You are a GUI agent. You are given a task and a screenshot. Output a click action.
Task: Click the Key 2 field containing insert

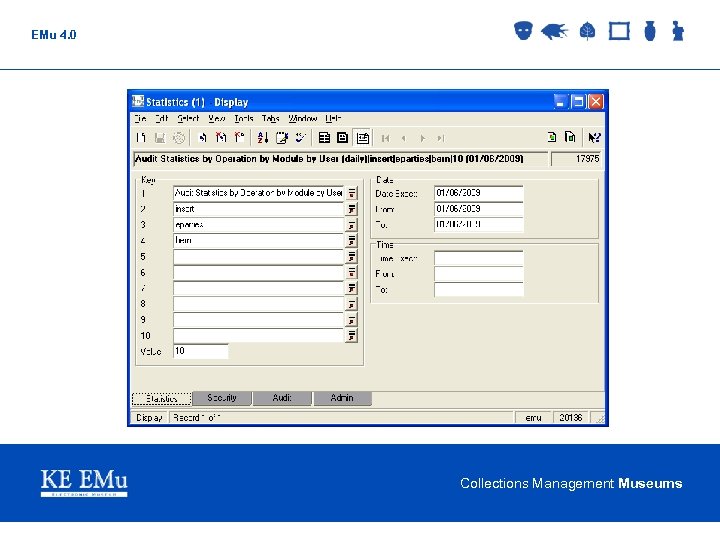[x=259, y=209]
